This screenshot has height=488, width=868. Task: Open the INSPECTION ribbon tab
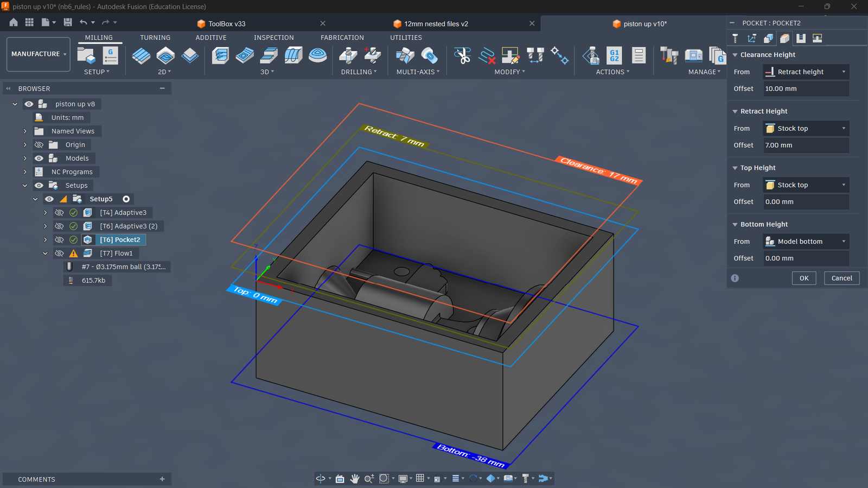[274, 37]
